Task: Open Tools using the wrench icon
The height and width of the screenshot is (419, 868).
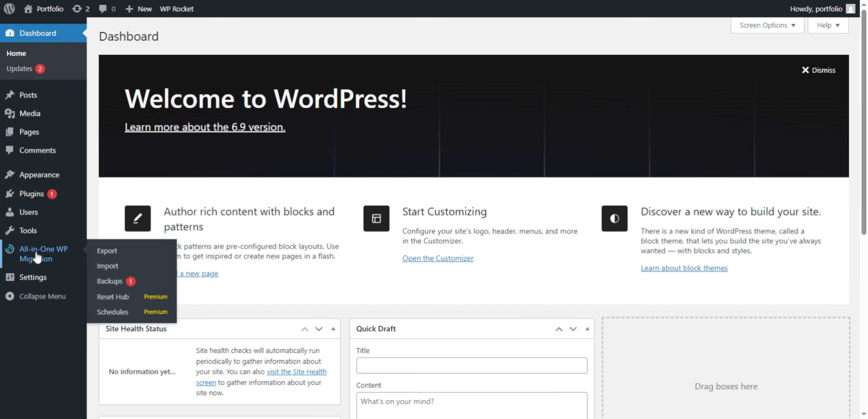Action: pyautogui.click(x=10, y=230)
